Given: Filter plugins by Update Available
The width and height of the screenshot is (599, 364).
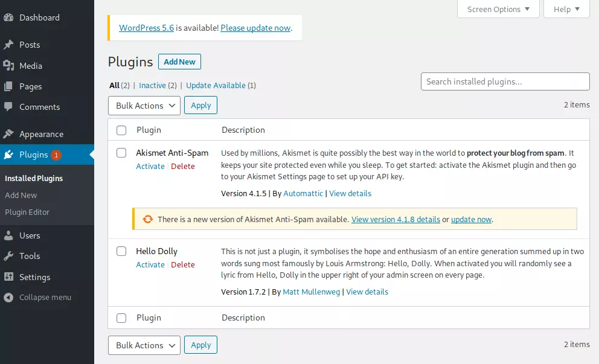Looking at the screenshot, I should tap(216, 86).
